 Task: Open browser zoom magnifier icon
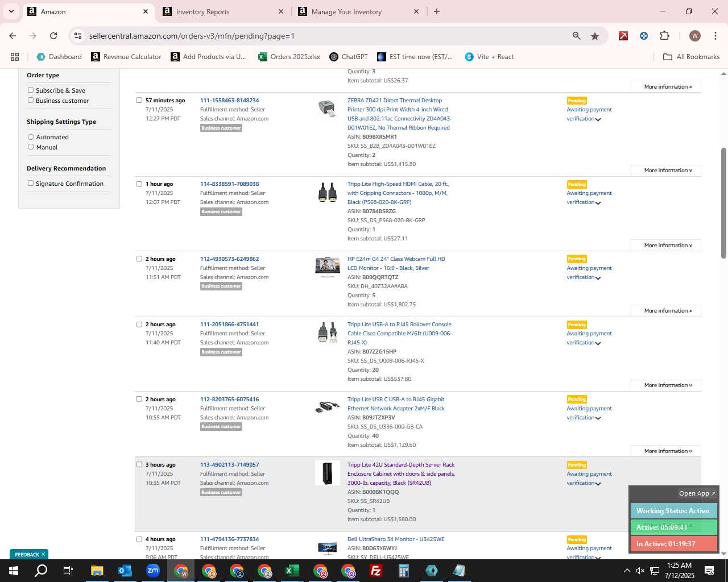[577, 36]
